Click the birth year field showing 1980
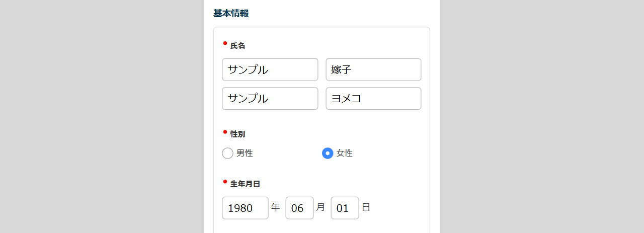The height and width of the screenshot is (233, 644). [245, 208]
